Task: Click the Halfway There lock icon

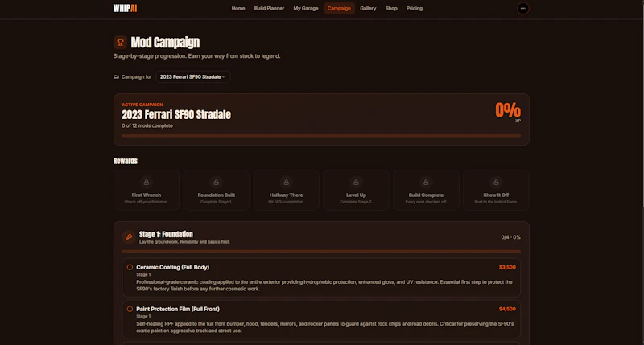Action: 287,182
